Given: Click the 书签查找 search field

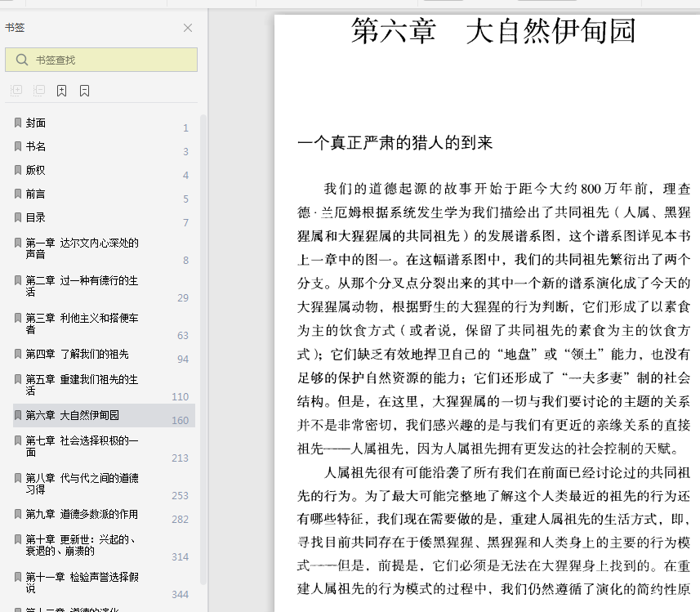Looking at the screenshot, I should [x=101, y=60].
